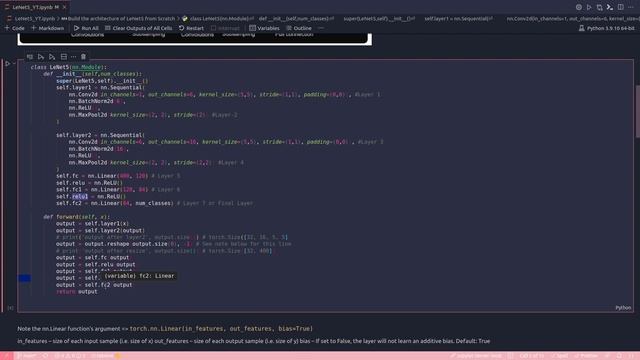Click Spell status bar item
Image resolution: width=640 pixels, height=360 pixels.
point(560,356)
